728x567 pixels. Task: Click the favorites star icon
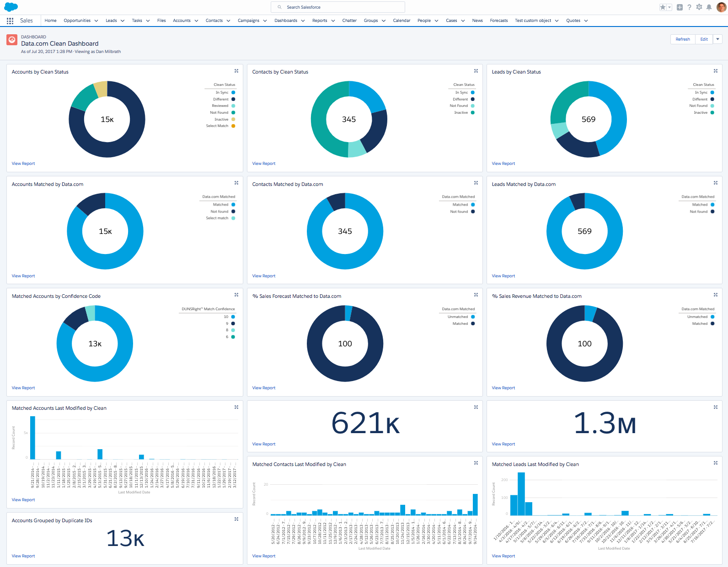pos(663,7)
